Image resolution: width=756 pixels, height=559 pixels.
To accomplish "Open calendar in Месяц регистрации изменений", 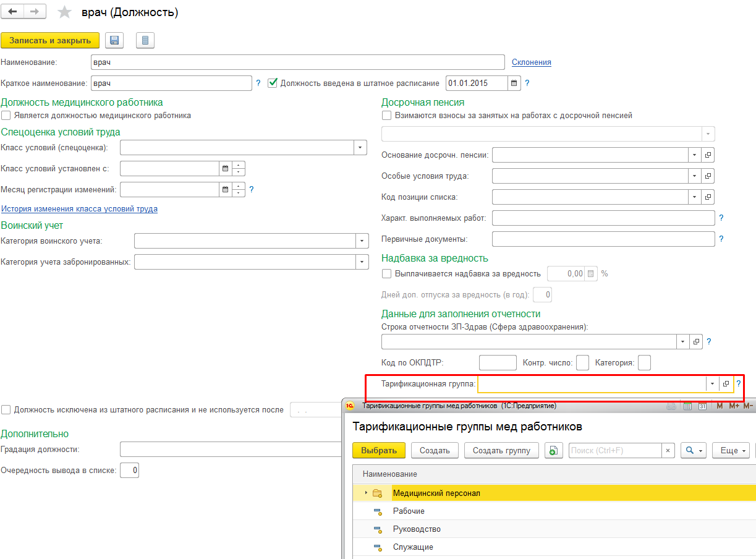I will 225,189.
